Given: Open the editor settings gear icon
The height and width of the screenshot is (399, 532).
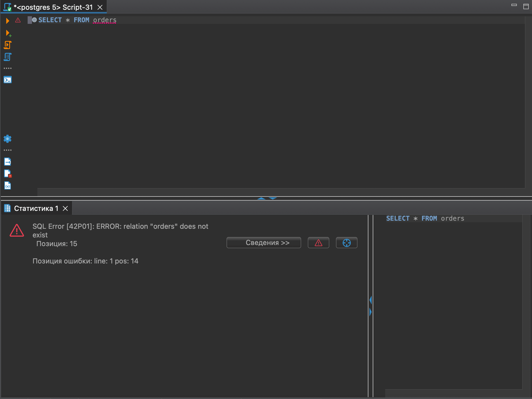Looking at the screenshot, I should tap(8, 139).
